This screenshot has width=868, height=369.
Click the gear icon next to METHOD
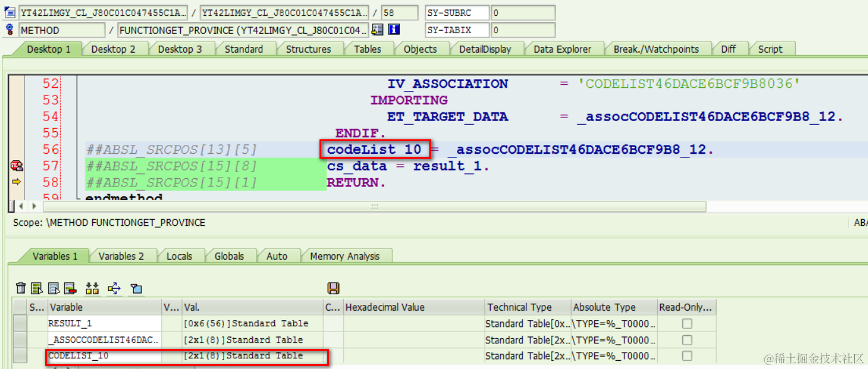(9, 29)
